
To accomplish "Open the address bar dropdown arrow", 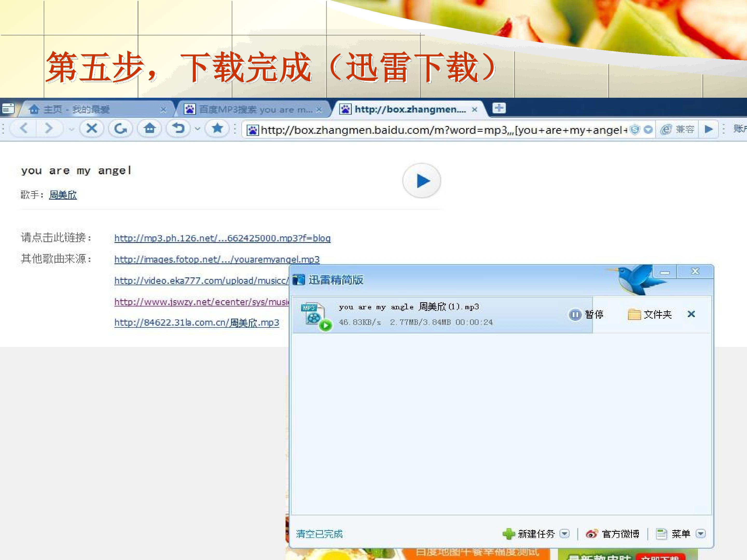I will (x=648, y=130).
